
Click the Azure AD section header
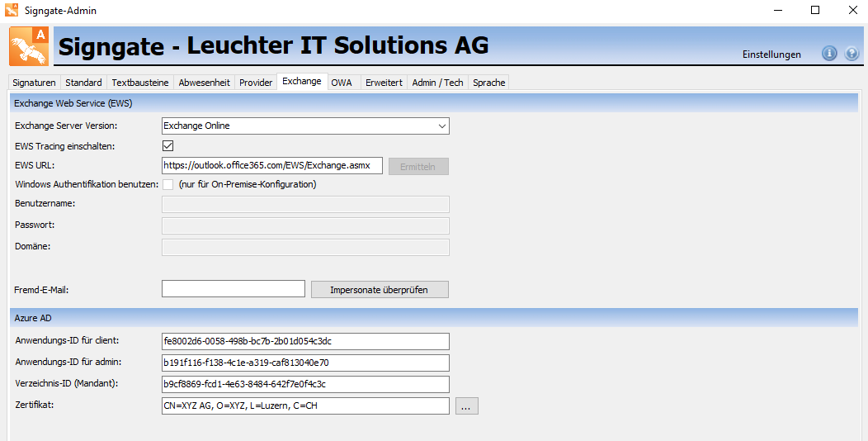(434, 318)
